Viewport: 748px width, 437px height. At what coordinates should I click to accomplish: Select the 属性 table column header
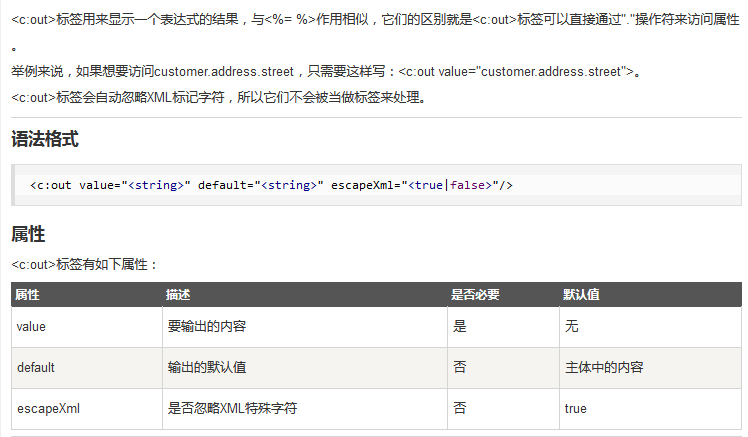(x=28, y=295)
